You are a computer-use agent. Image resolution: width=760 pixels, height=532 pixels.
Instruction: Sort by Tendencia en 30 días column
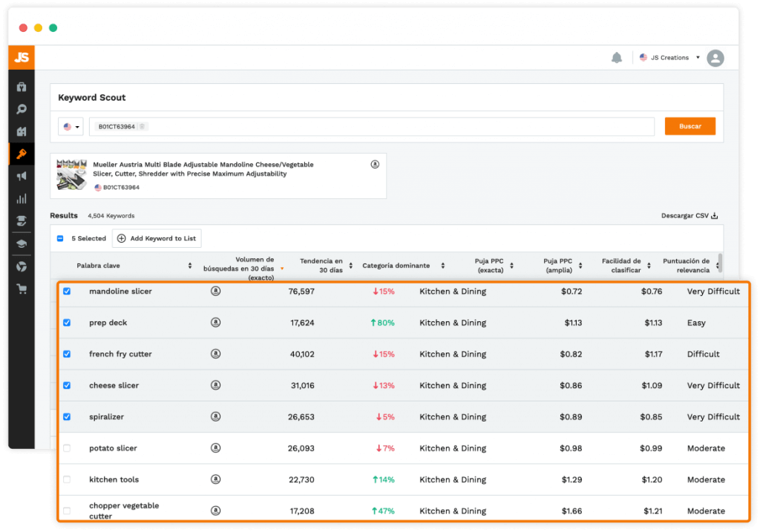(350, 266)
